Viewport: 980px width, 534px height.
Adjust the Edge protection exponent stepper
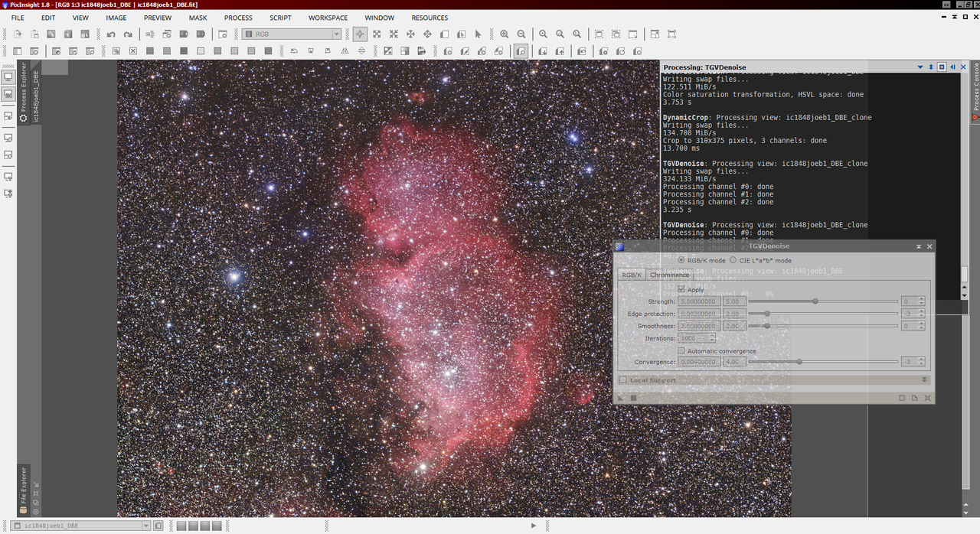point(921,314)
